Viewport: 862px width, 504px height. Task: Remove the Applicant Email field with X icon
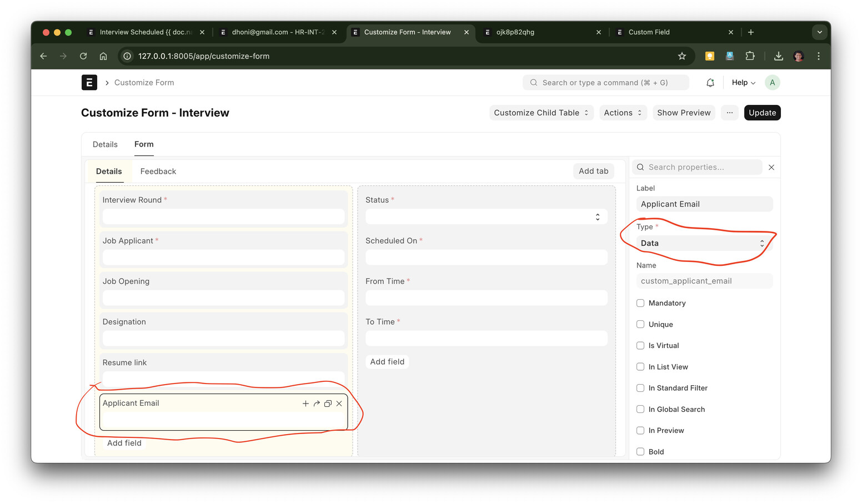point(339,404)
